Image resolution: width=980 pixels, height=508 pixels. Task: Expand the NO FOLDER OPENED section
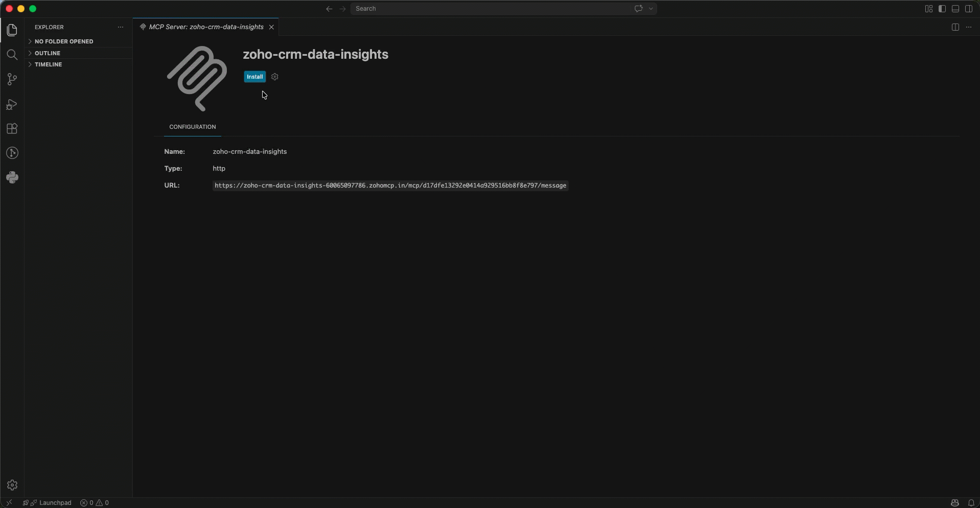point(64,41)
